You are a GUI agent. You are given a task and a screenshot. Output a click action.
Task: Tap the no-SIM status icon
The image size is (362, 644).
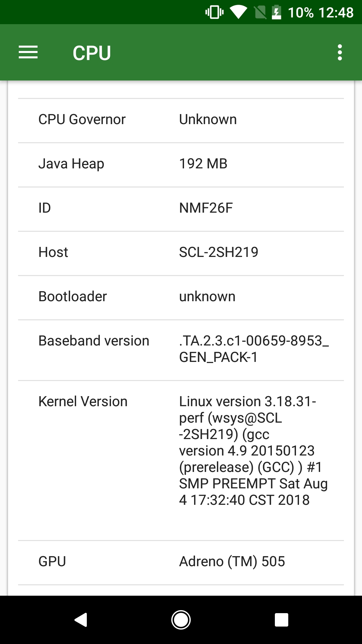pos(260,12)
